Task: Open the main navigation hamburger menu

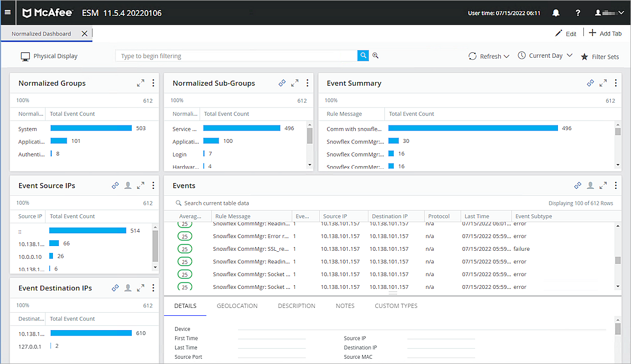Action: [x=8, y=13]
